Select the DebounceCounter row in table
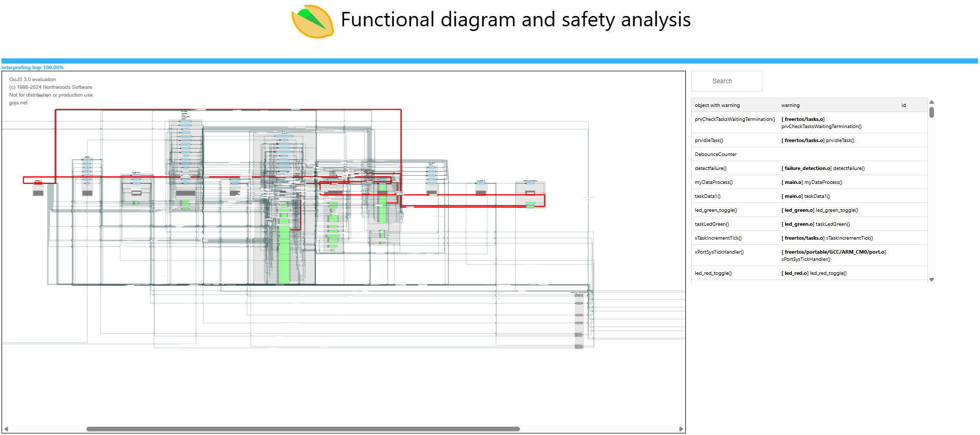Viewport: 980px width, 435px height. [x=715, y=154]
